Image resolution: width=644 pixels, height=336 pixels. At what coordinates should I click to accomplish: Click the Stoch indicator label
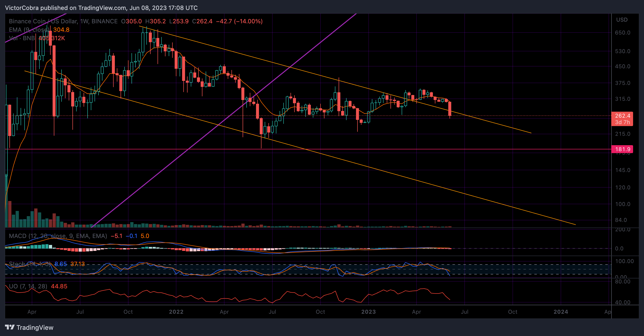30,264
